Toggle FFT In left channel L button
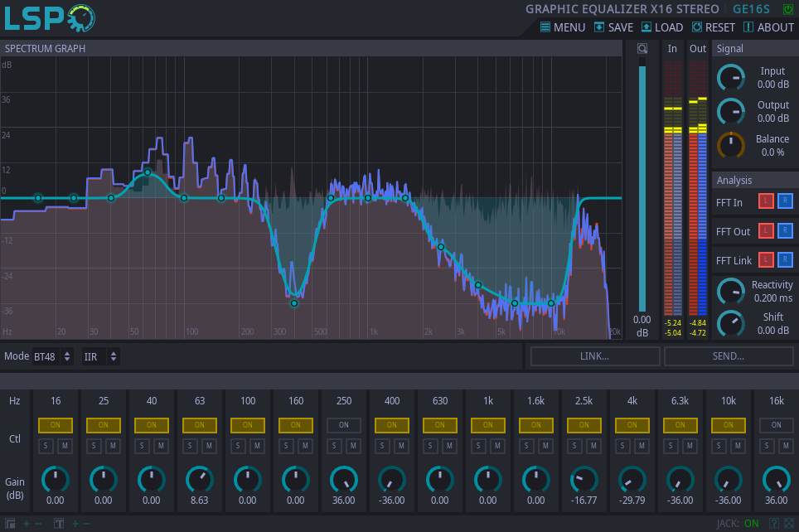 (x=766, y=201)
